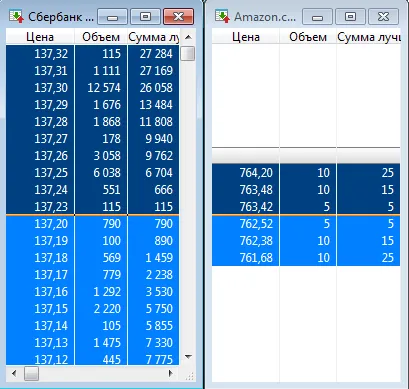Click the Сбербанк horizontal scroll left arrow
Screen dimensions: 409x389
pos(14,373)
